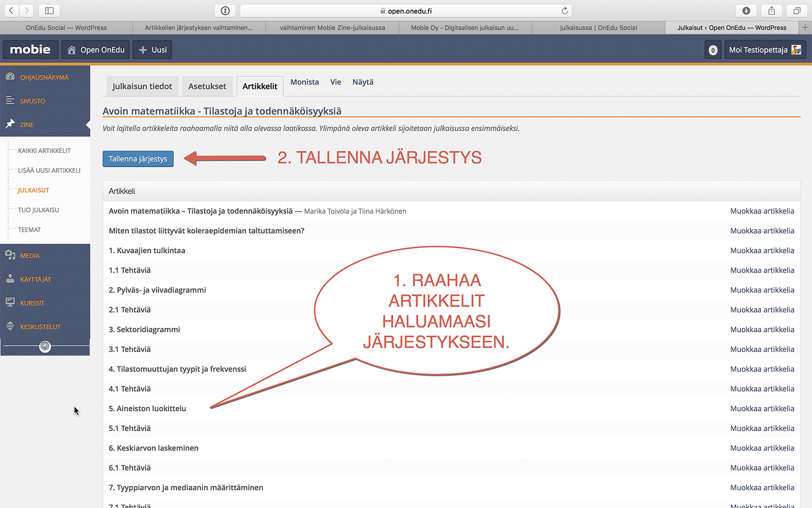The height and width of the screenshot is (508, 812).
Task: Click the Safari share icon
Action: [x=771, y=11]
